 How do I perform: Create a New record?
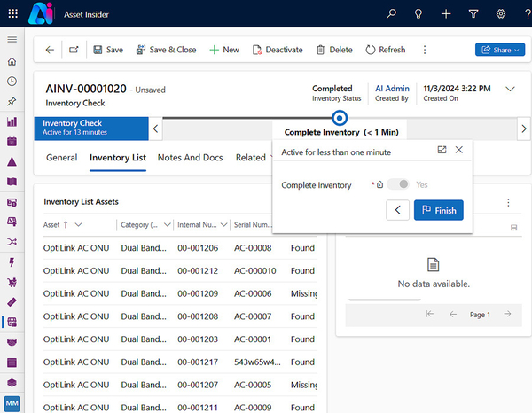coord(224,50)
